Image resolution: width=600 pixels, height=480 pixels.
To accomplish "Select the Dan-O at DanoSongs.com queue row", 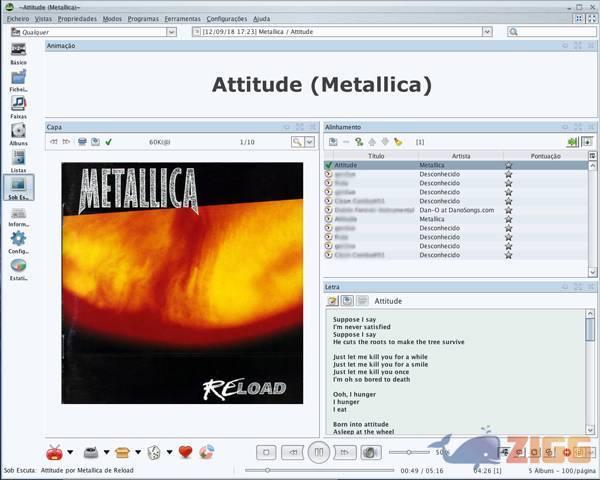I will 458,209.
